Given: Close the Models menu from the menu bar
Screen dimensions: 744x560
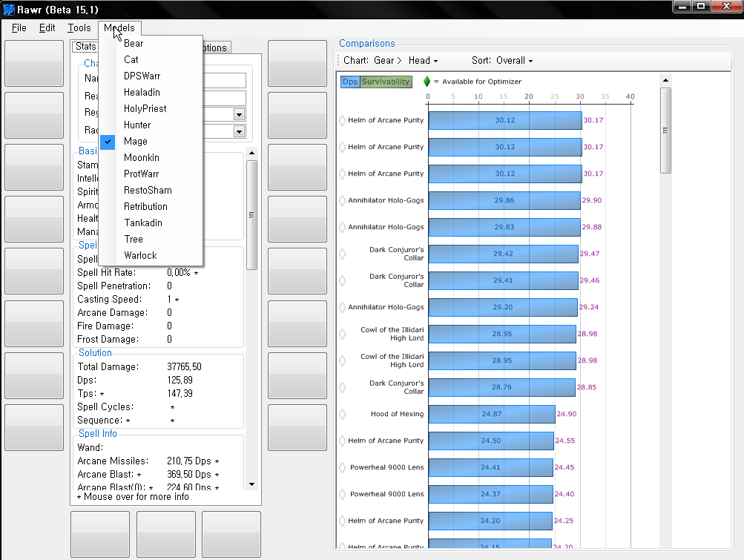Looking at the screenshot, I should [x=119, y=28].
